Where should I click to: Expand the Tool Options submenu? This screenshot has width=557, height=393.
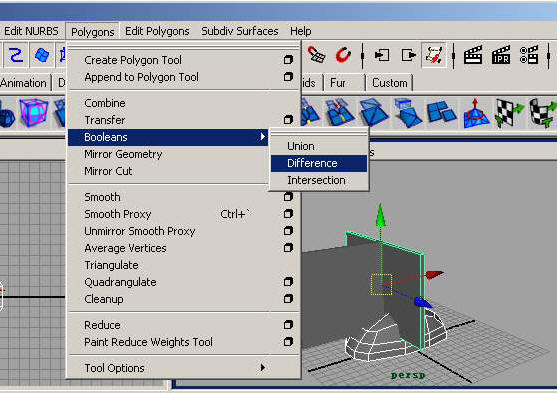(x=183, y=368)
